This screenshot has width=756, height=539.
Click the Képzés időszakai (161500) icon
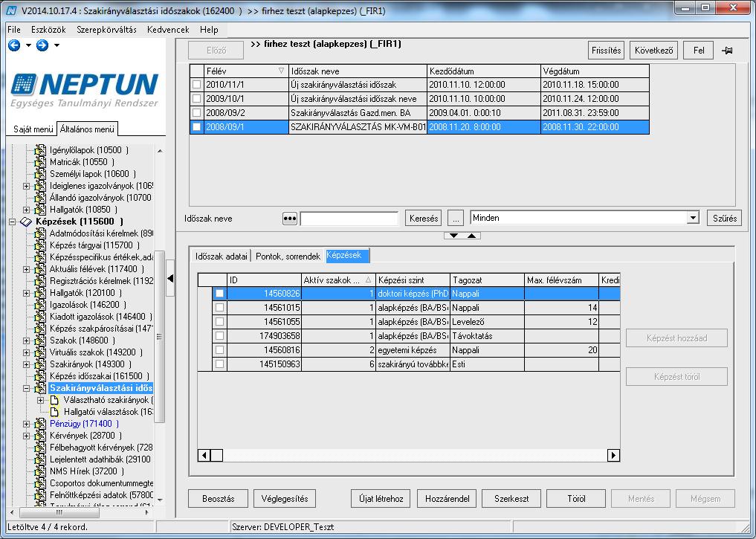coord(40,376)
